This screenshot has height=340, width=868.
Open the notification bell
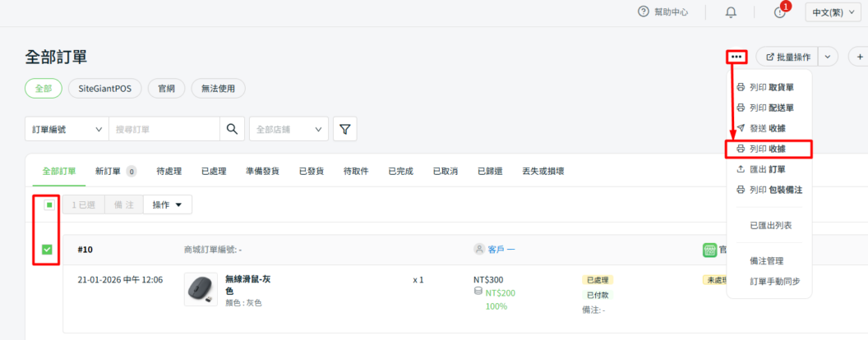[731, 12]
